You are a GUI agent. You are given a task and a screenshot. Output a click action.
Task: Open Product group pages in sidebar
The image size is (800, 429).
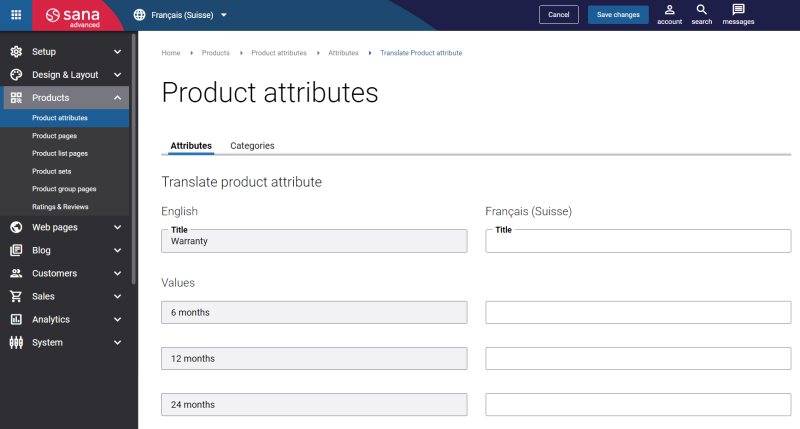click(64, 189)
